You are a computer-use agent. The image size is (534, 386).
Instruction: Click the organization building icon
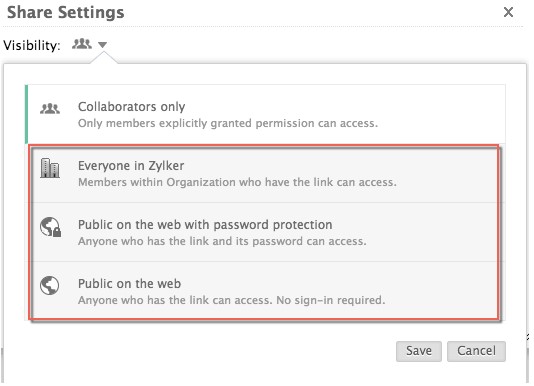coord(50,168)
